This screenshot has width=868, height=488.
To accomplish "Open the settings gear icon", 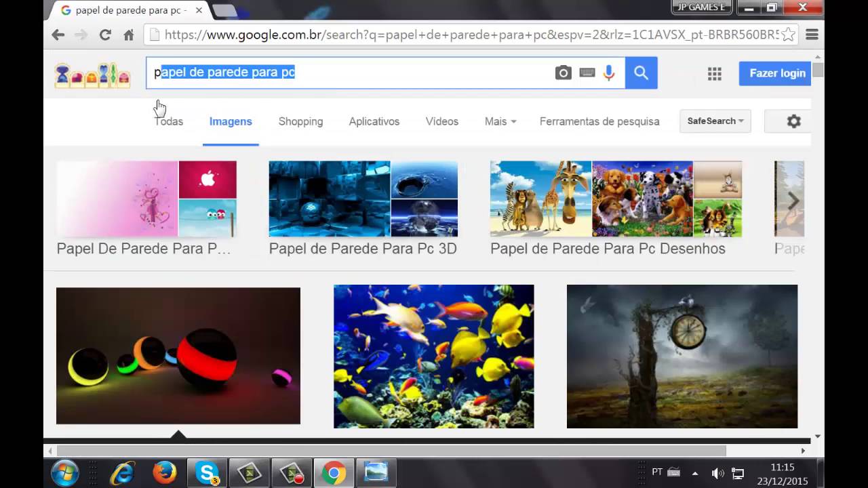I will pos(793,121).
